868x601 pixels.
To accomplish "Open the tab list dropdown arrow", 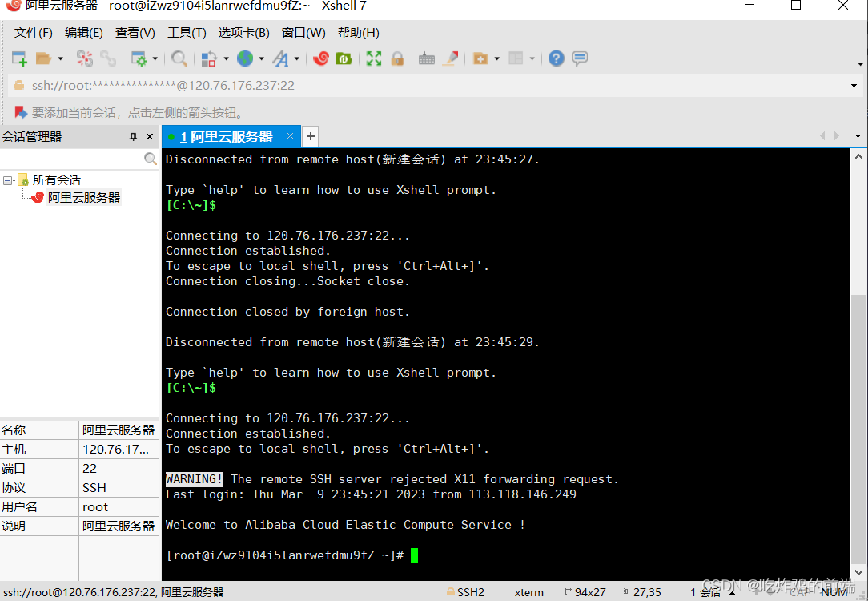I will (858, 136).
